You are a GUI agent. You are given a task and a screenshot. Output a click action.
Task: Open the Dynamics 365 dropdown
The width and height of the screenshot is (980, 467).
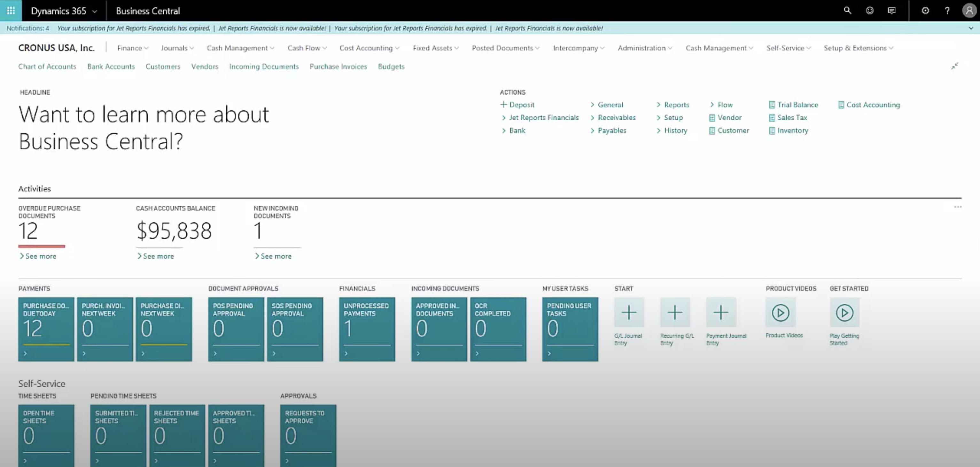64,11
